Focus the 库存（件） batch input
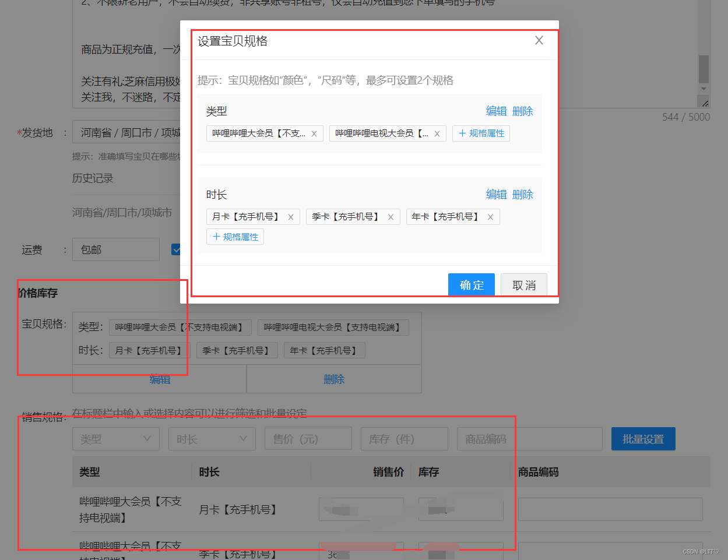The width and height of the screenshot is (728, 560). [405, 439]
